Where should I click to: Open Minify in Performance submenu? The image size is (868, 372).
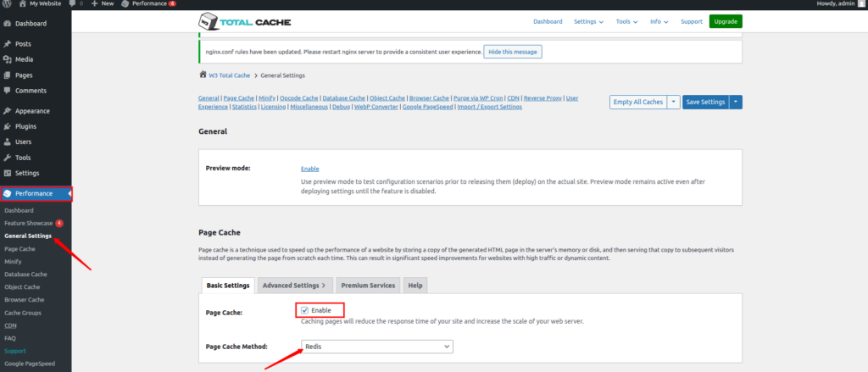click(13, 261)
